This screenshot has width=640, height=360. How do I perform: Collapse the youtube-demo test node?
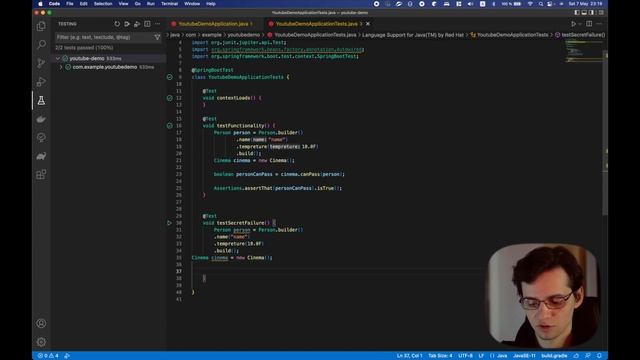tap(58, 58)
